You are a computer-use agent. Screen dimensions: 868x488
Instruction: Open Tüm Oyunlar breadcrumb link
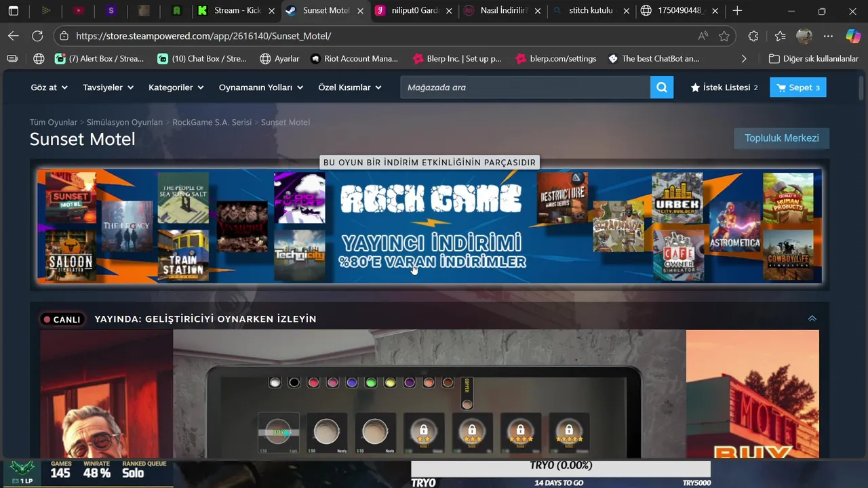(54, 123)
